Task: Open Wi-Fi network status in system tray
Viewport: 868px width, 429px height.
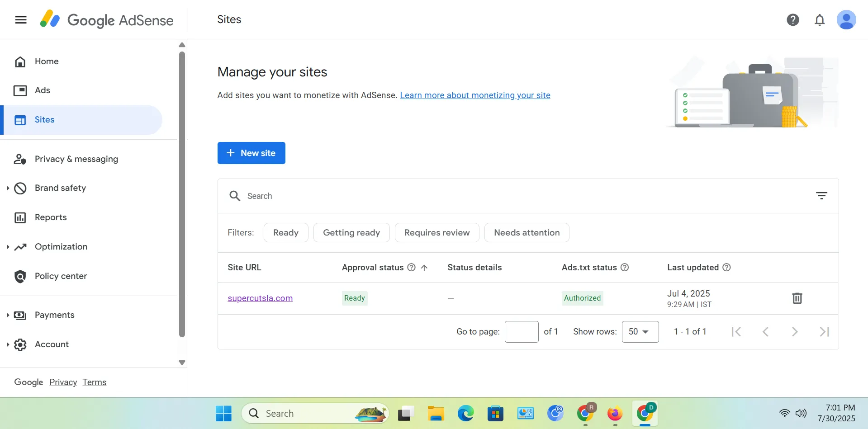Action: coord(784,413)
